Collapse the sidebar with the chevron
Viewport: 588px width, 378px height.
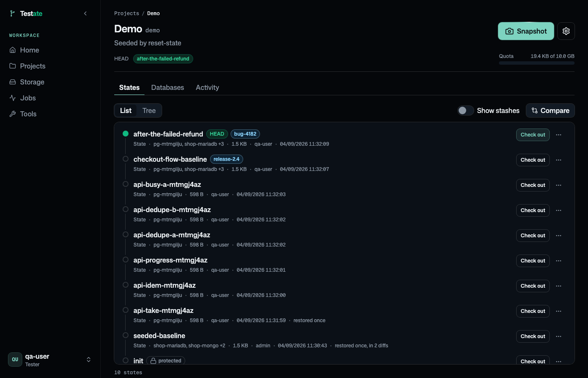tap(85, 13)
